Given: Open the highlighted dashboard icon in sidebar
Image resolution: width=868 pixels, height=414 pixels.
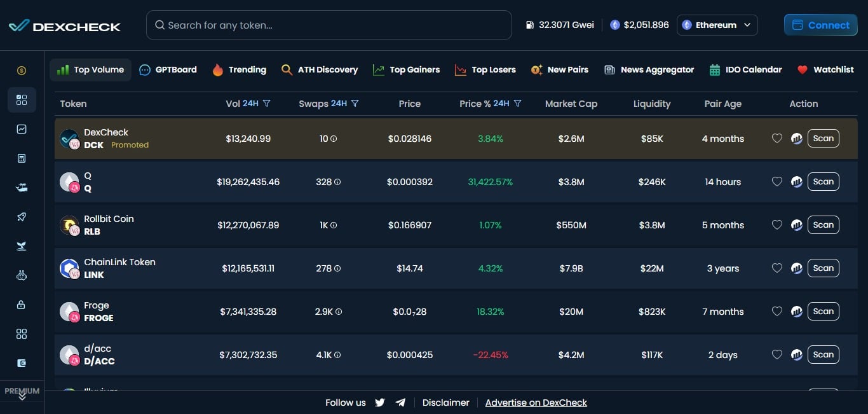Looking at the screenshot, I should 22,100.
